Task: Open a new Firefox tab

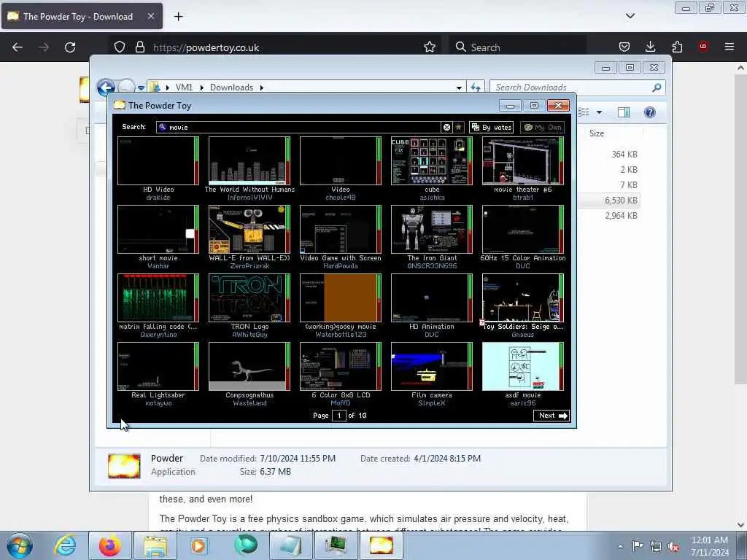Action: coord(178,16)
